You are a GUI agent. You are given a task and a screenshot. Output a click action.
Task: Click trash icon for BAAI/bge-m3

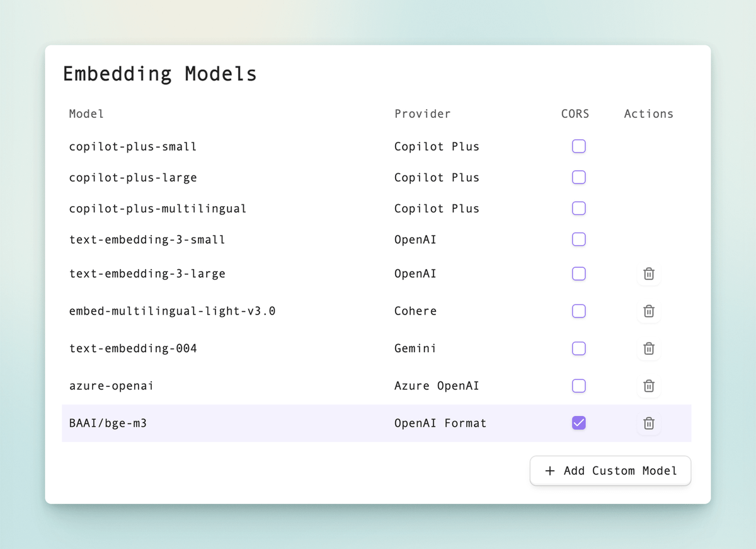(x=648, y=424)
